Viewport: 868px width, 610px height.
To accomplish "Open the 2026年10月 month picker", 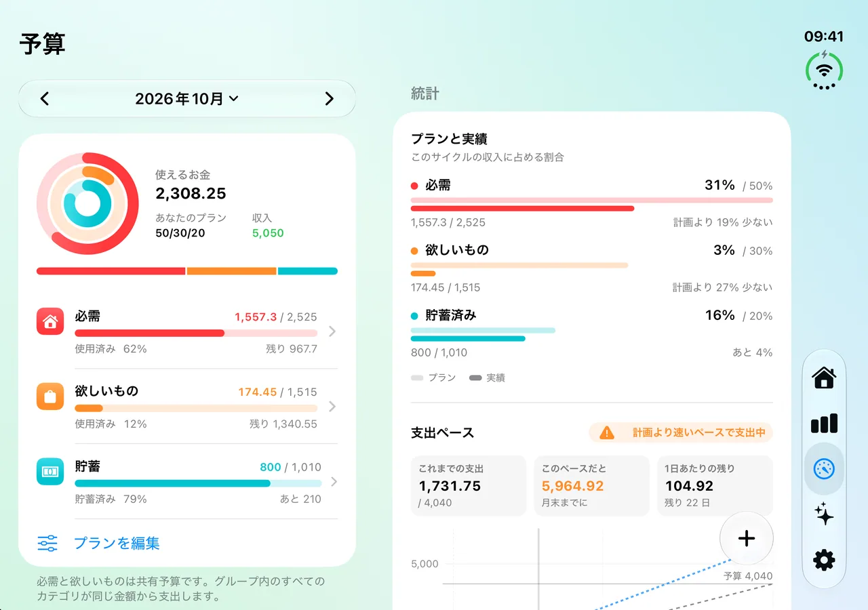I will [187, 99].
